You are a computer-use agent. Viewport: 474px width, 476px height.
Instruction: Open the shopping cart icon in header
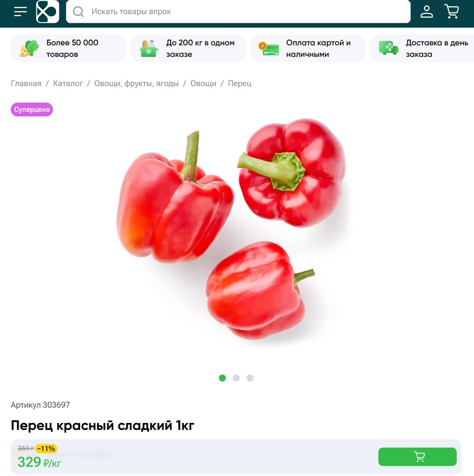tap(452, 12)
